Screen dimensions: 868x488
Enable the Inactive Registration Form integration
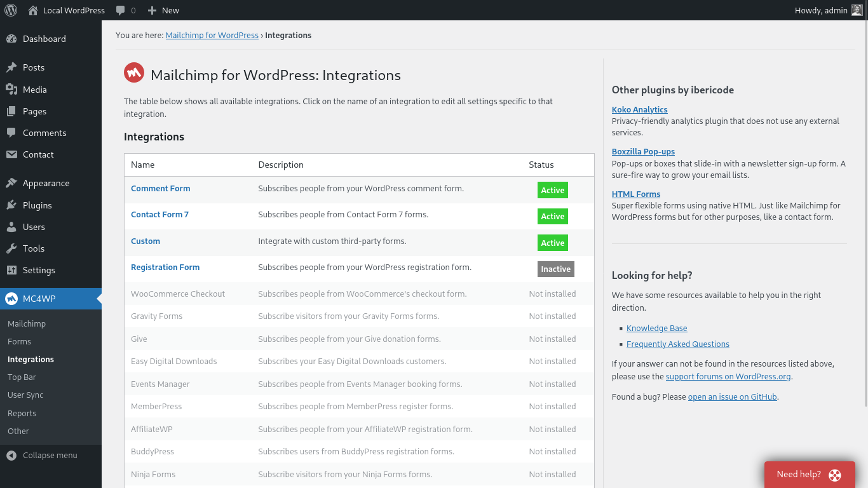coord(555,269)
